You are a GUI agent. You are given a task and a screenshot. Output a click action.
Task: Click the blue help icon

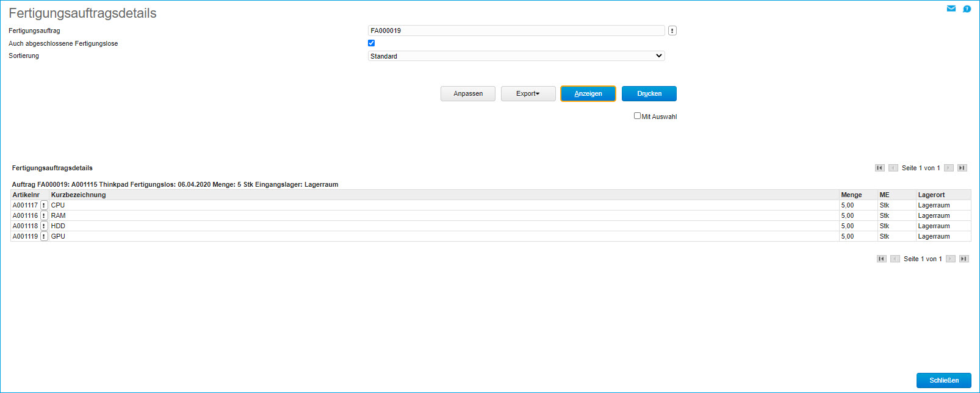tap(967, 9)
